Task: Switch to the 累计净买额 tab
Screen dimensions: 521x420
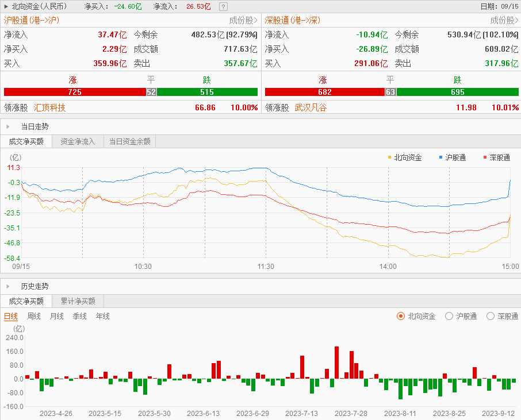Action: [78, 301]
